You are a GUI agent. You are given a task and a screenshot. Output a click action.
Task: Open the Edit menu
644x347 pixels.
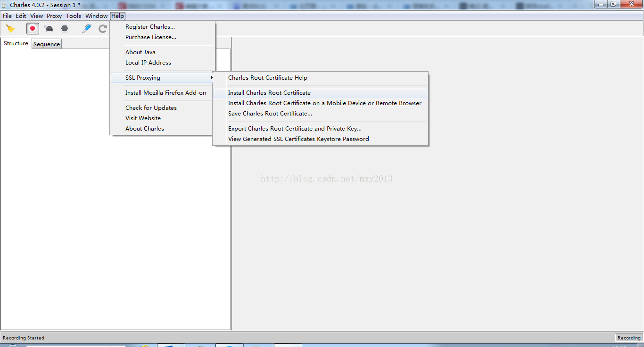tap(21, 16)
